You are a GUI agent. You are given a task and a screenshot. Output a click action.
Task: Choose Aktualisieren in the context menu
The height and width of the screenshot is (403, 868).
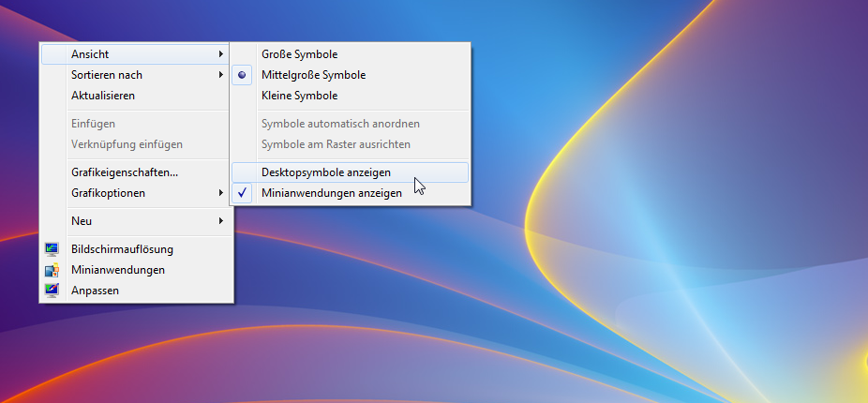136,96
